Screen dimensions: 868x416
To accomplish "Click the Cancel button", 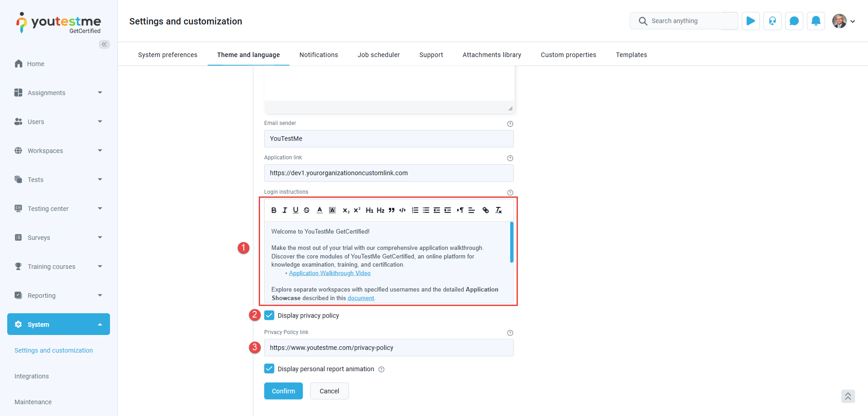I will coord(329,391).
